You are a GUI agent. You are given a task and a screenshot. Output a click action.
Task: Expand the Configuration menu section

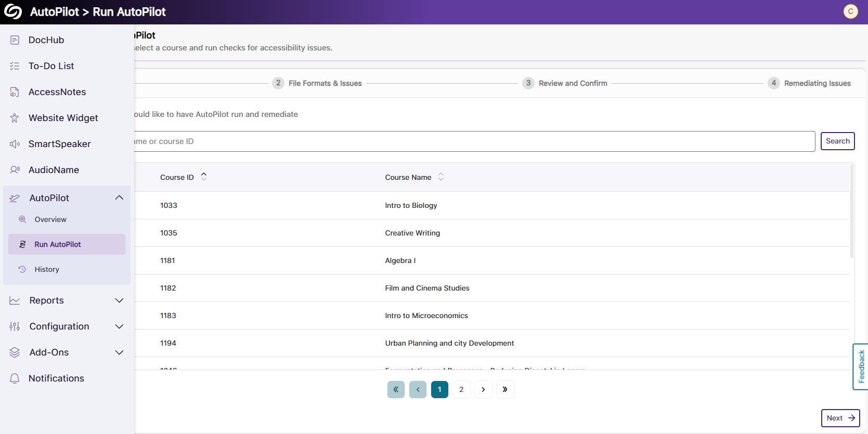pos(119,326)
